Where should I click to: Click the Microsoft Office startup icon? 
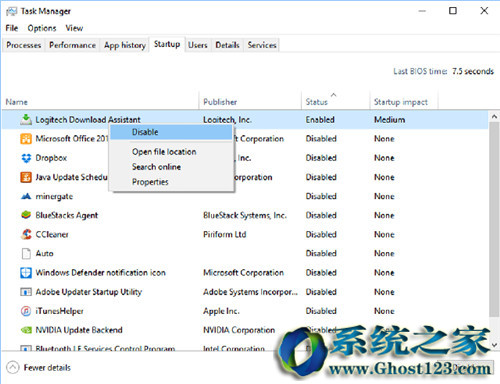[26, 138]
